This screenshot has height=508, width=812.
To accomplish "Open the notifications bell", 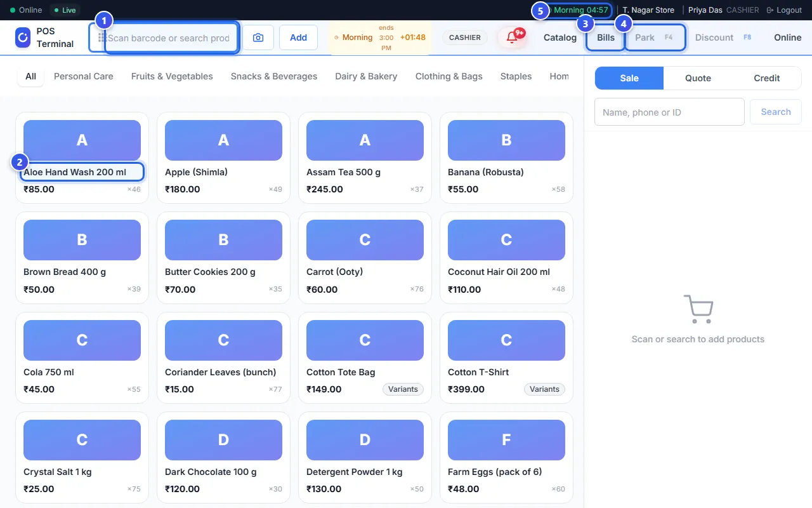I will coord(512,37).
